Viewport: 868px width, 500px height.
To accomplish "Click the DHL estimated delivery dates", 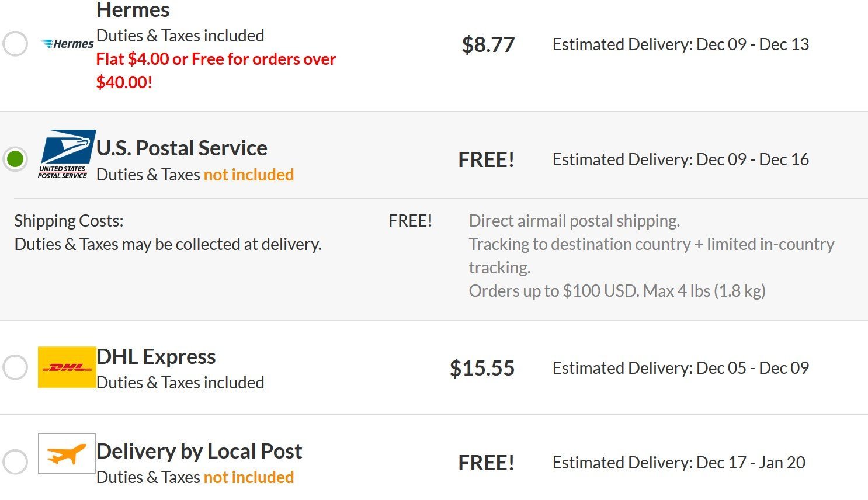I will tap(680, 368).
